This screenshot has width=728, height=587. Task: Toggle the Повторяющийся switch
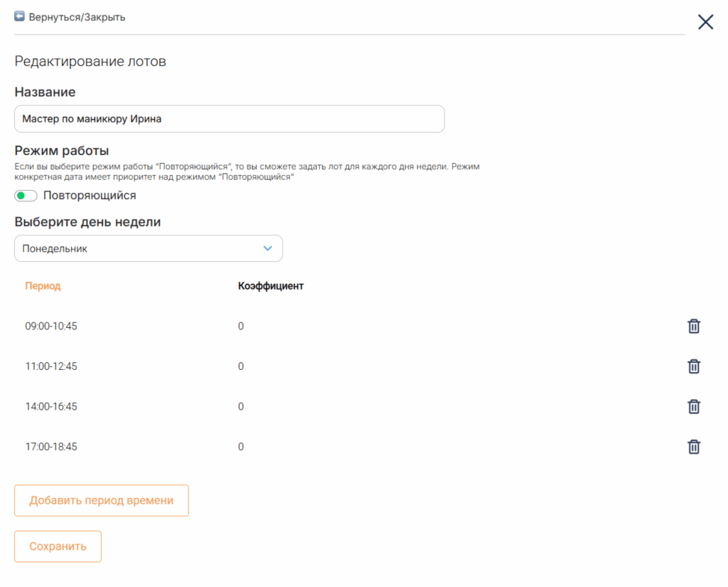[x=26, y=196]
